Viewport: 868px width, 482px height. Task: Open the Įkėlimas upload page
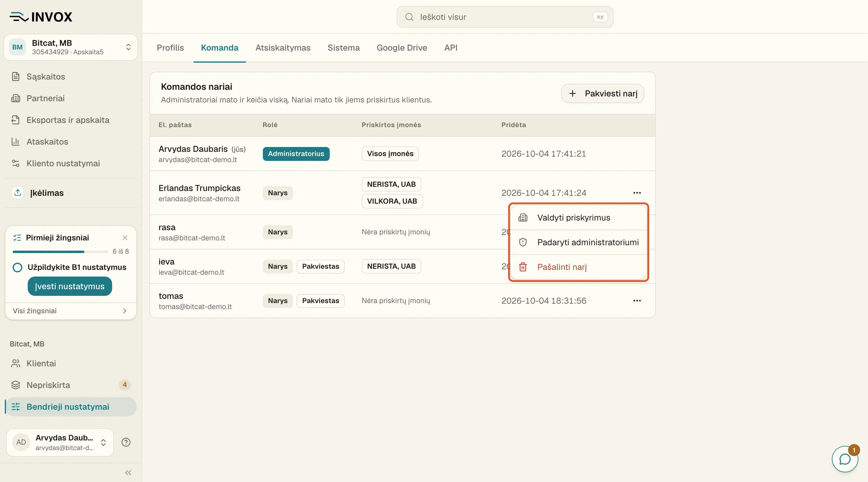pos(71,193)
